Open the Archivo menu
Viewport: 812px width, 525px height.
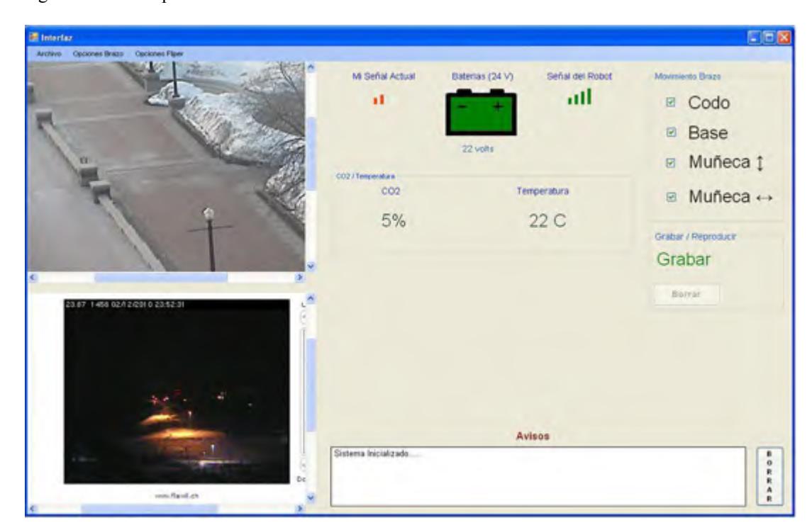coord(49,54)
